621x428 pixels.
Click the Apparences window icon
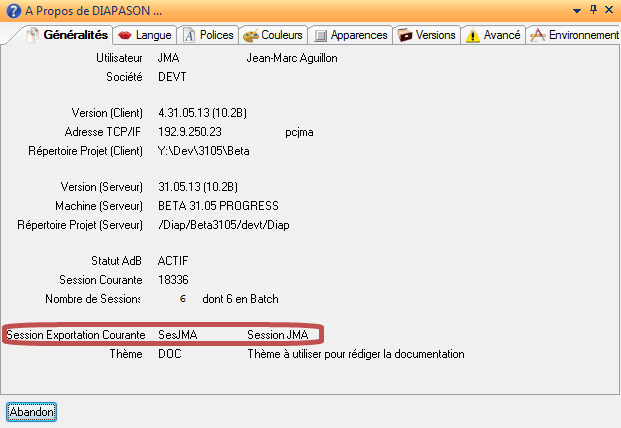[x=320, y=35]
